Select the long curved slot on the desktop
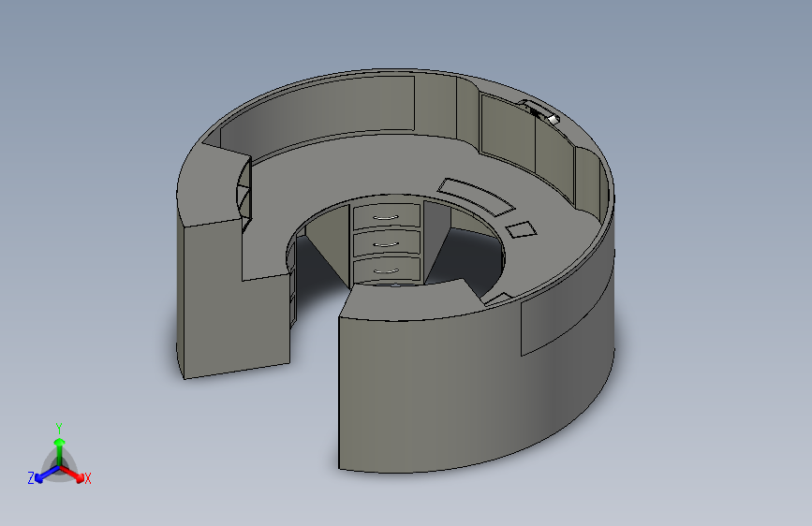This screenshot has width=812, height=526. [476, 196]
